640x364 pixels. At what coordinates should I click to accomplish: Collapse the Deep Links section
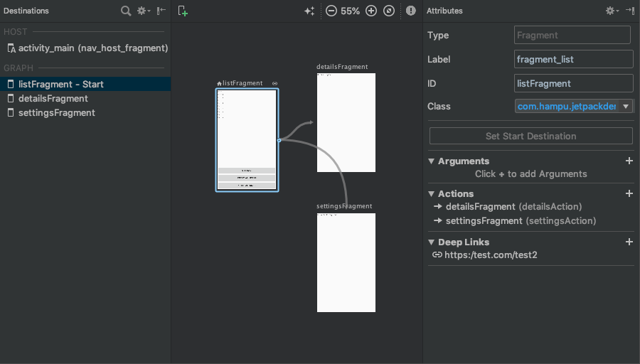(432, 242)
